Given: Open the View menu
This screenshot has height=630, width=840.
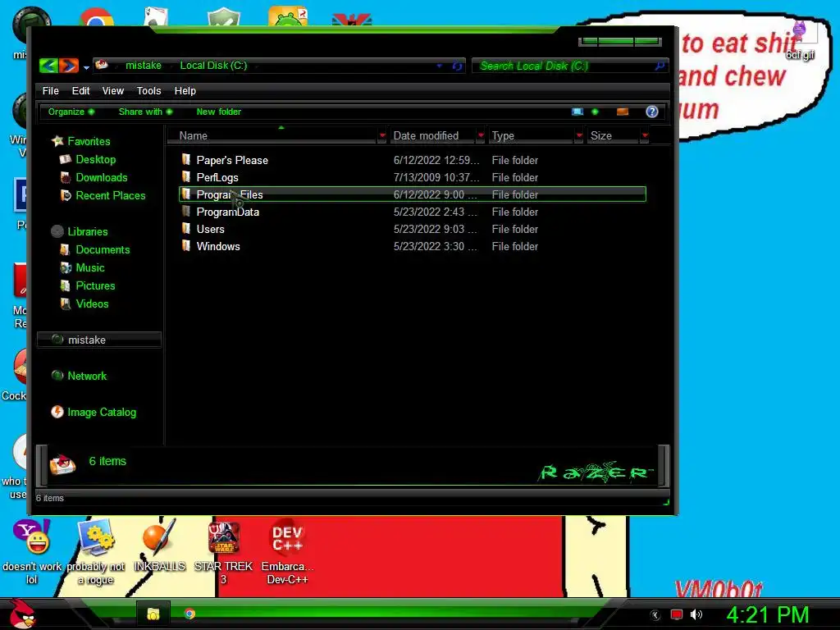Looking at the screenshot, I should pos(113,90).
